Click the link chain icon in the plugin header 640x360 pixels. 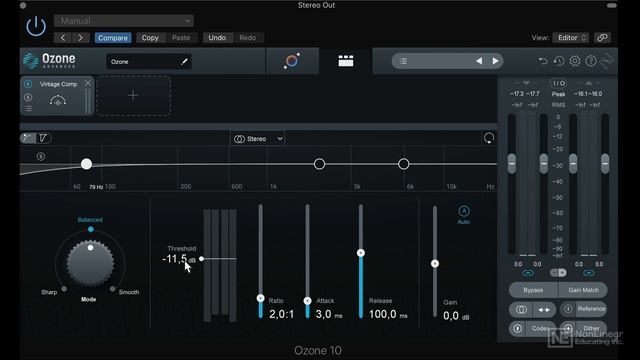pos(602,38)
